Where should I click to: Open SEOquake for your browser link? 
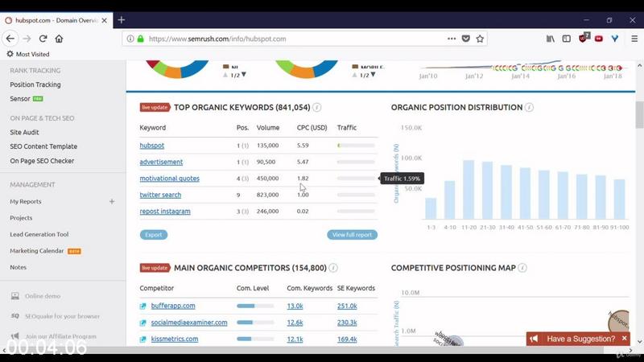[x=62, y=316]
